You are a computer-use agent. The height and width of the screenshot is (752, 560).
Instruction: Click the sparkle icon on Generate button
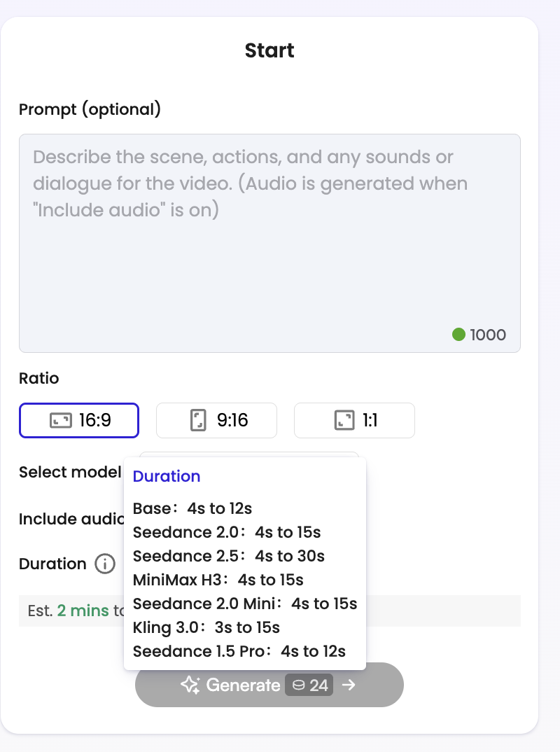[x=190, y=685]
